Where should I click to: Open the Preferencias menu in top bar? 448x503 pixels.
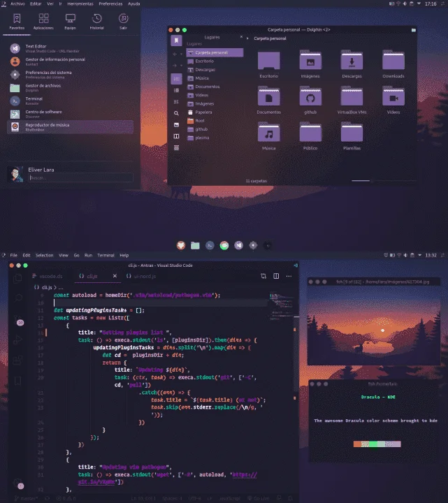110,4
